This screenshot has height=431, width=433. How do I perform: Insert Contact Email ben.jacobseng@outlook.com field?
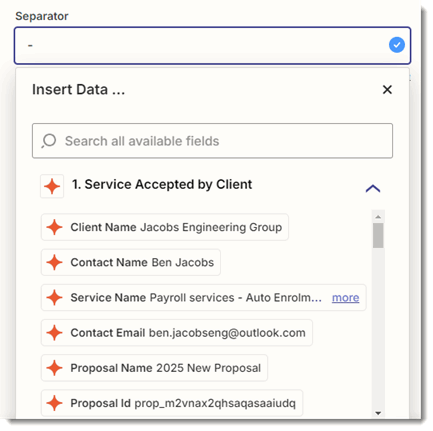(177, 333)
